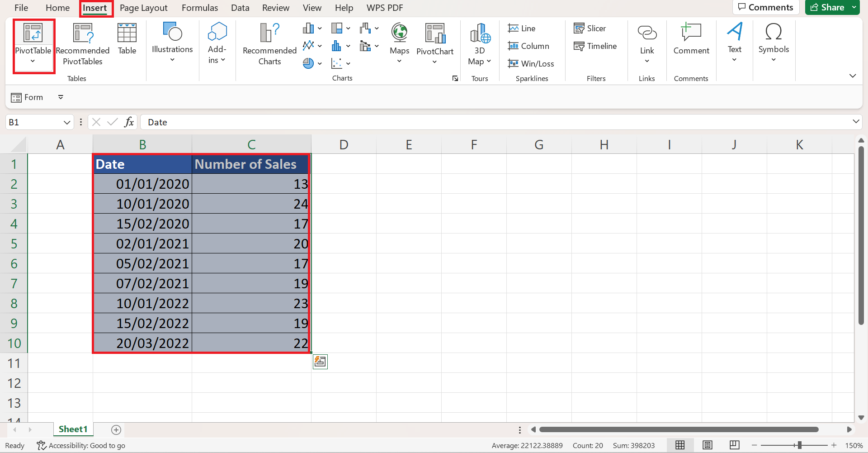Insert a Line sparkline
868x453 pixels.
(x=522, y=28)
